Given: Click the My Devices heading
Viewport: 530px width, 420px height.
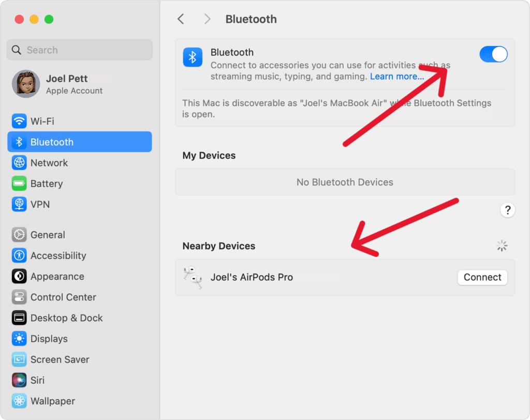Looking at the screenshot, I should coord(209,155).
